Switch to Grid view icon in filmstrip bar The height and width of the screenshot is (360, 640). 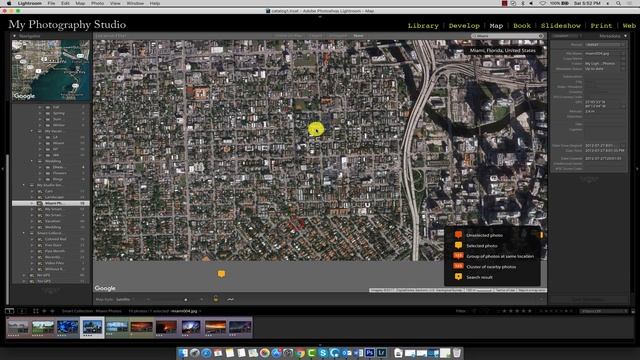pos(36,311)
